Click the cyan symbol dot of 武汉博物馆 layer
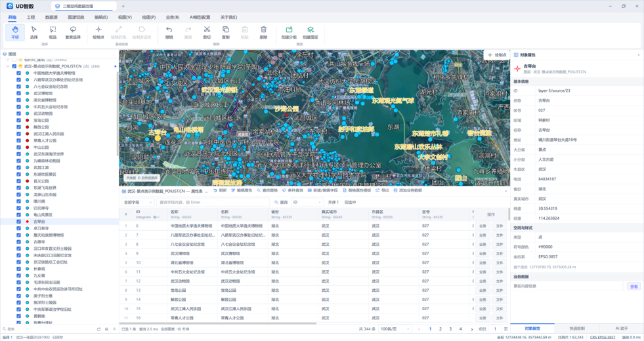644x341 pixels. pyautogui.click(x=28, y=93)
